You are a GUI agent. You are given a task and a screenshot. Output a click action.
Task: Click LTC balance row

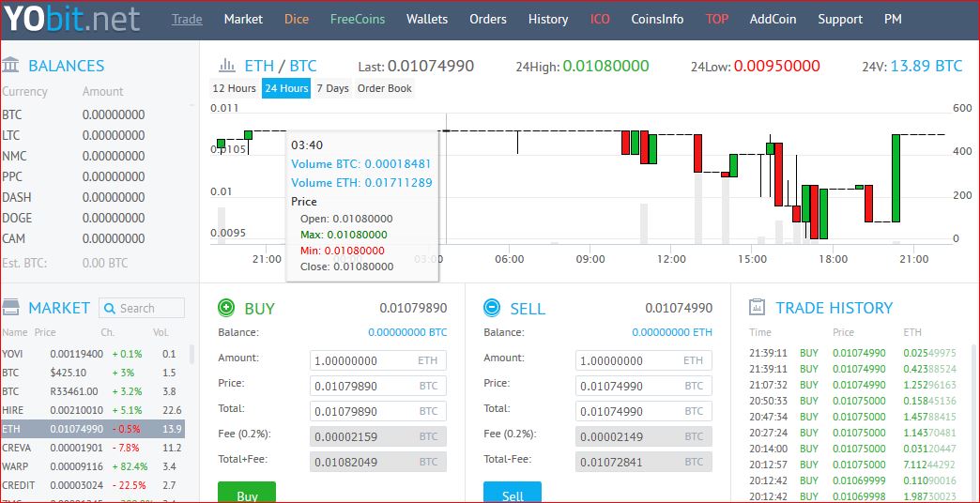(x=74, y=135)
